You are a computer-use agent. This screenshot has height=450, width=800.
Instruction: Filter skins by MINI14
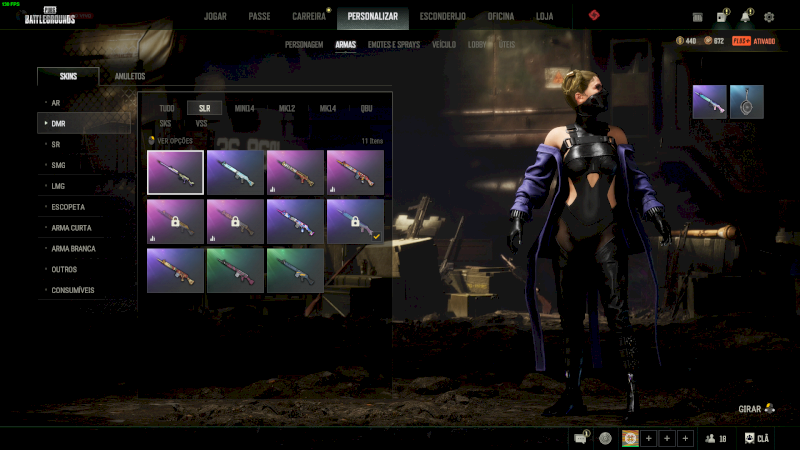pyautogui.click(x=244, y=108)
